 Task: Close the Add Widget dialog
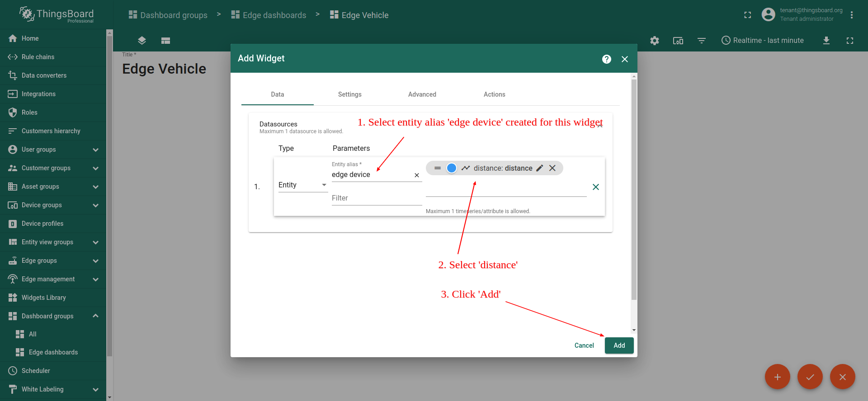[625, 59]
